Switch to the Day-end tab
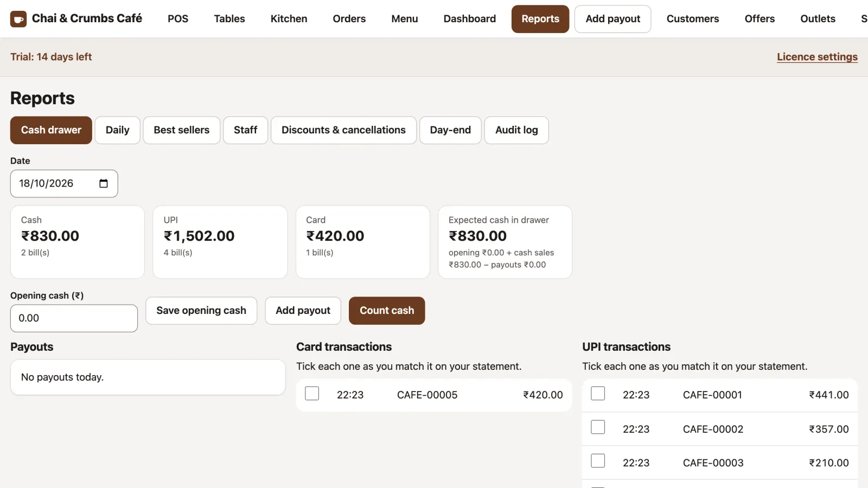Viewport: 868px width, 488px height. click(x=450, y=130)
